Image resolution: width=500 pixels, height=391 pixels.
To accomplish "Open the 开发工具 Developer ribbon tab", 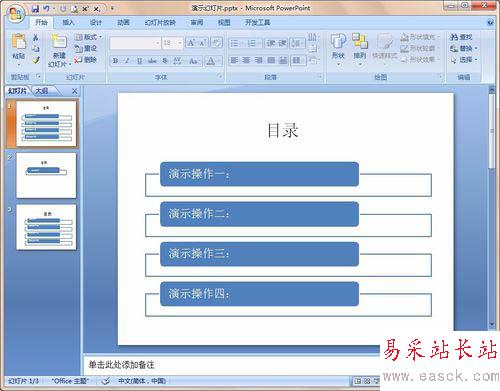I will click(257, 22).
